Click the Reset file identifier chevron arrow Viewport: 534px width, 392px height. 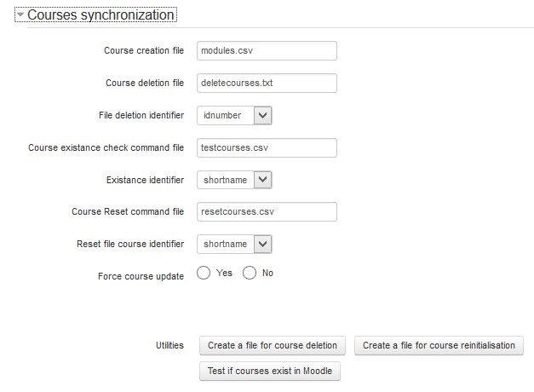(x=262, y=244)
